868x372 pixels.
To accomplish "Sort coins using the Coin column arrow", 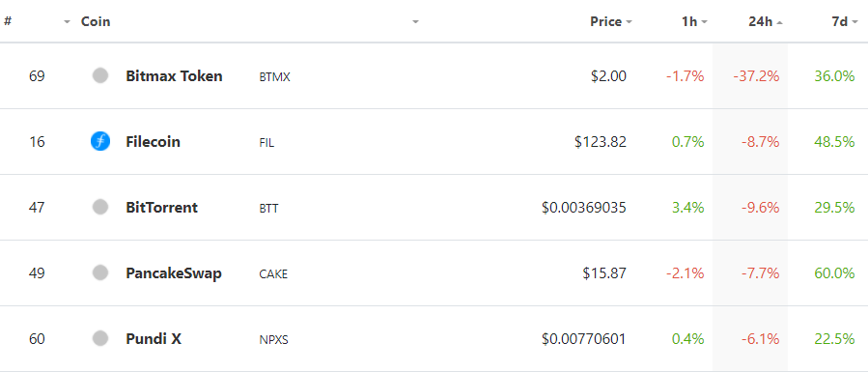I will click(x=415, y=22).
